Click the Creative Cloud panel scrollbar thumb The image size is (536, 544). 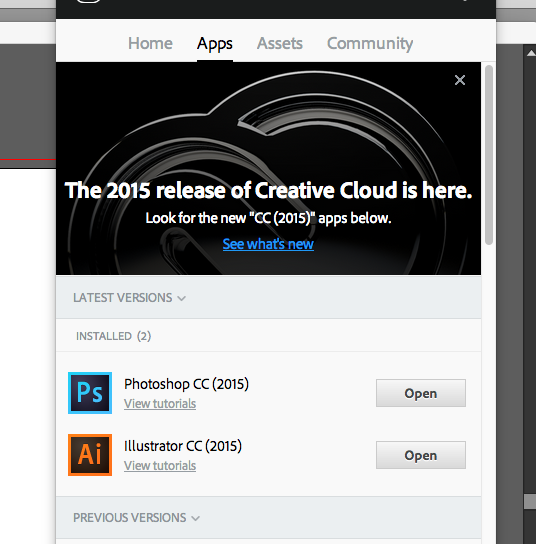[x=489, y=155]
